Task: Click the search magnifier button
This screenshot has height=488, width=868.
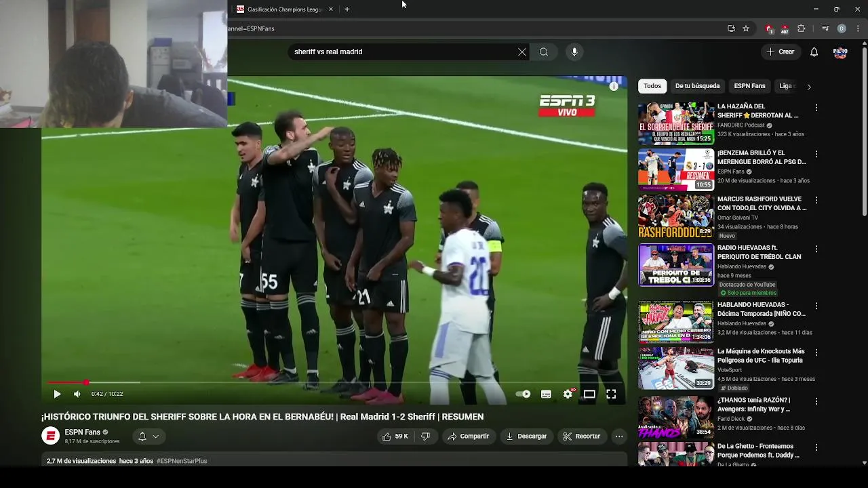Action: (544, 52)
